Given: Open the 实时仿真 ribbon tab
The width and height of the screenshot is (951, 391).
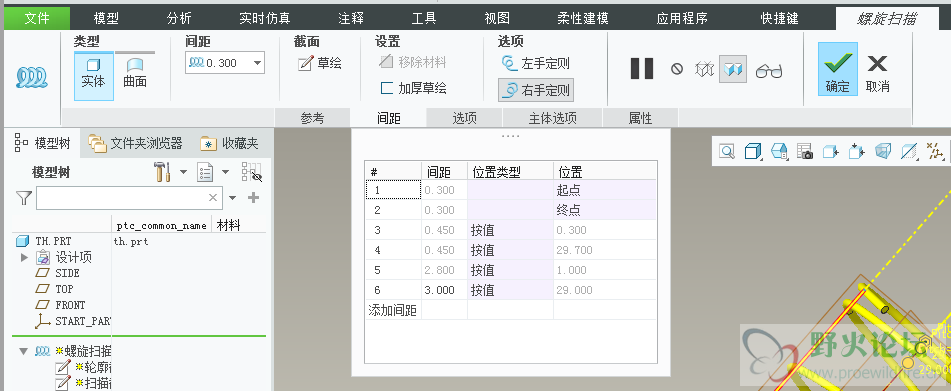Looking at the screenshot, I should coord(264,18).
